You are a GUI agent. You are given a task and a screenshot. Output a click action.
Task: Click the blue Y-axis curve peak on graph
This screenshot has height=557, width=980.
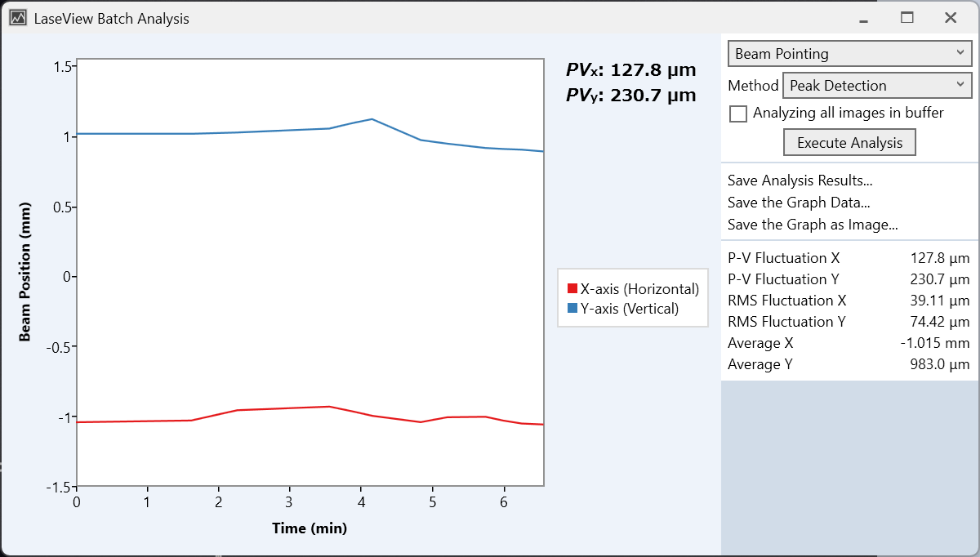click(x=372, y=119)
